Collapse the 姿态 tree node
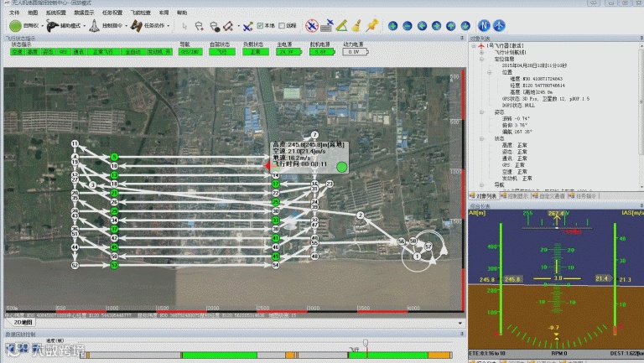This screenshot has height=363, width=644. (482, 112)
